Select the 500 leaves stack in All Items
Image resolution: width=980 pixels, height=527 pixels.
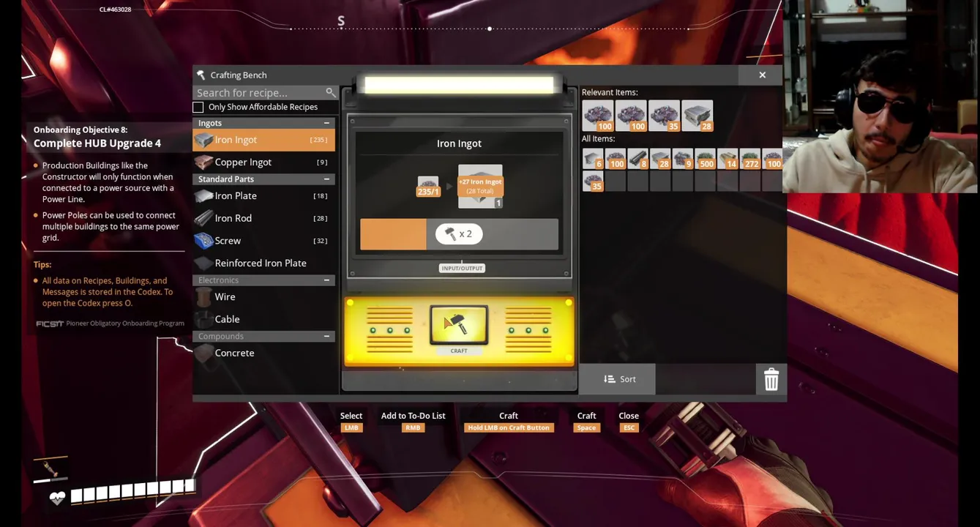pyautogui.click(x=705, y=159)
